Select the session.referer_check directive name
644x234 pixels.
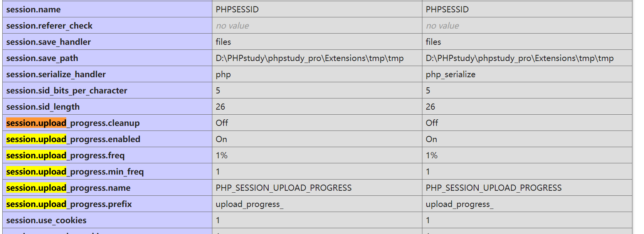tap(49, 25)
